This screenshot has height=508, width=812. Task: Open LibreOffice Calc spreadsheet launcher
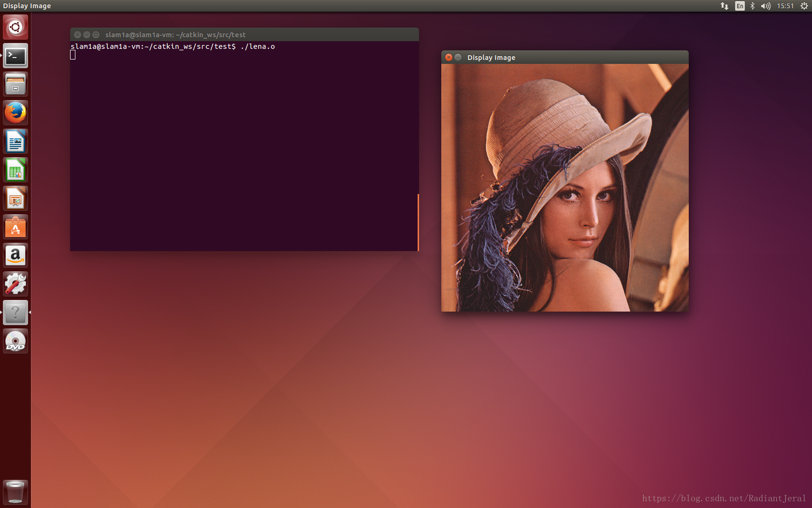pos(15,170)
